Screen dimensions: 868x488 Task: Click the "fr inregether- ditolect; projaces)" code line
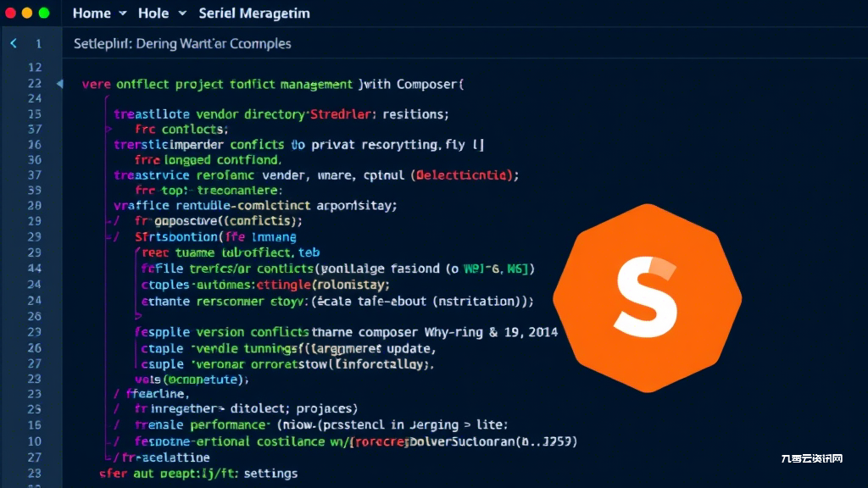tap(247, 409)
